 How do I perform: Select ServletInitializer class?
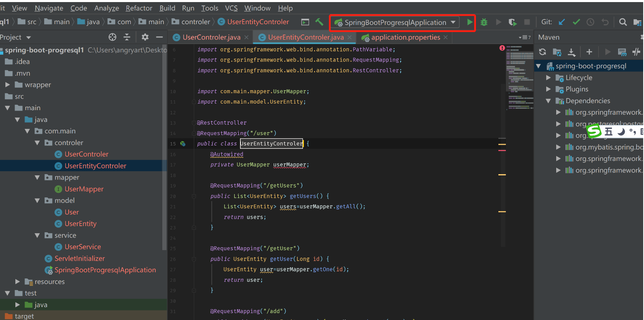click(79, 258)
